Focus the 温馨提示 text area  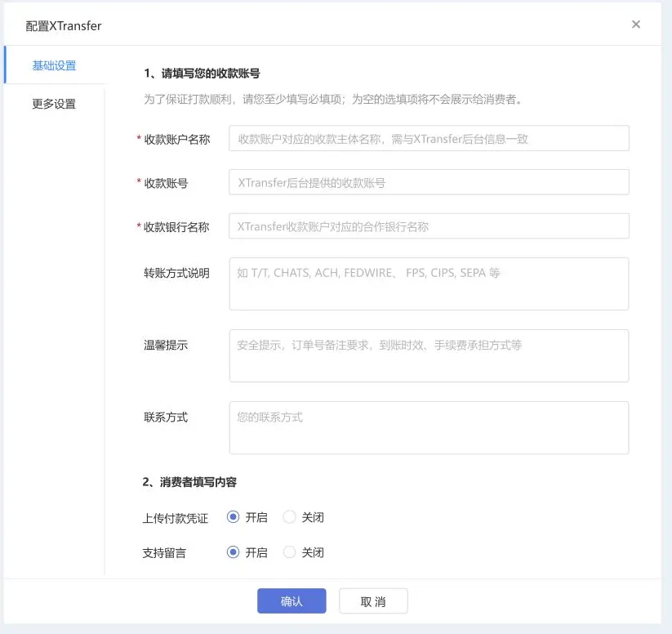(429, 355)
